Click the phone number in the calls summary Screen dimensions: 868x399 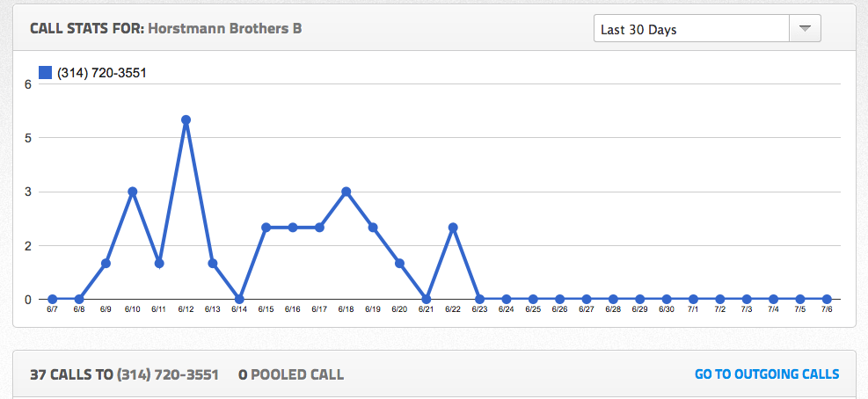pos(169,374)
